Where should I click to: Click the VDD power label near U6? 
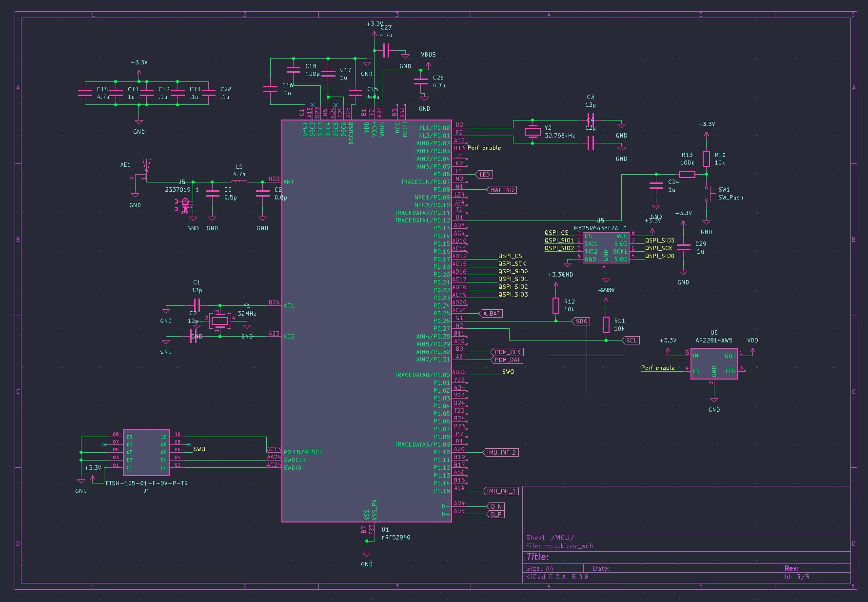click(752, 340)
